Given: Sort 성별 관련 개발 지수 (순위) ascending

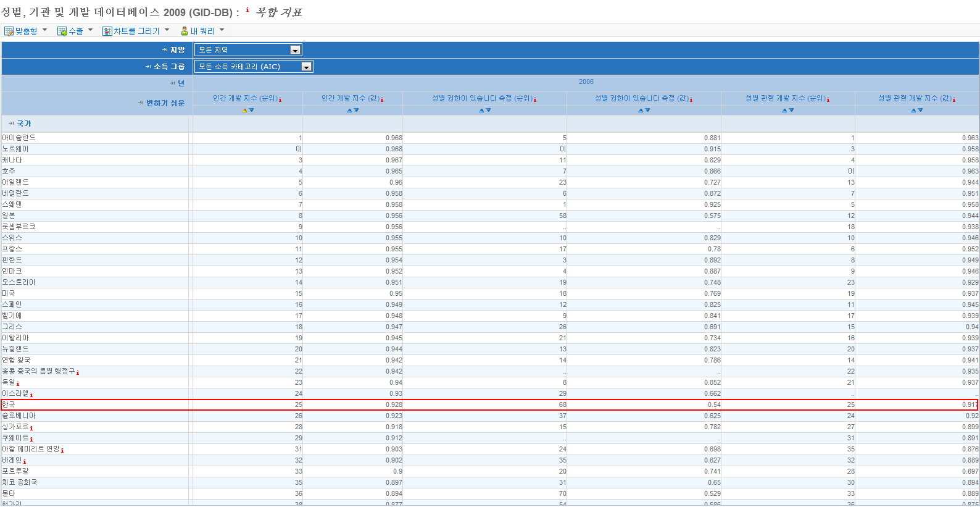Looking at the screenshot, I should [784, 110].
